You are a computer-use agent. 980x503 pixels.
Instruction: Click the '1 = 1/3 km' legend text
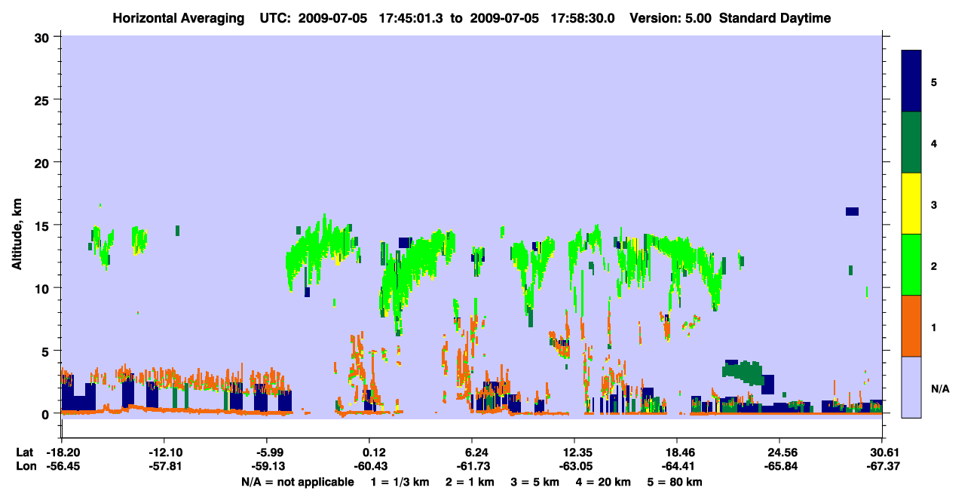[401, 481]
